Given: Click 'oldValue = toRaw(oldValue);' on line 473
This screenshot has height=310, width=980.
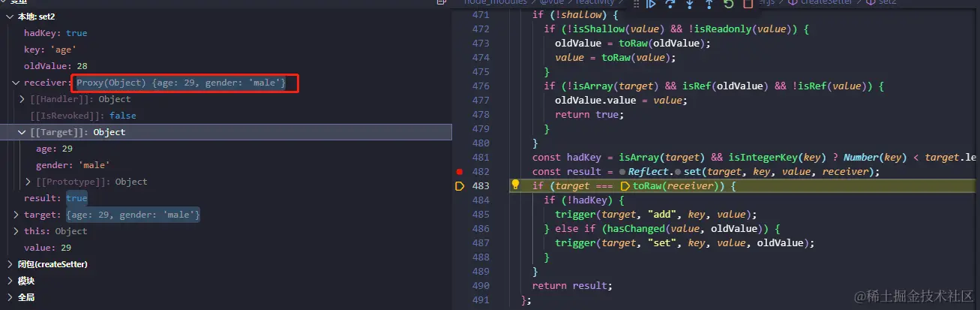Looking at the screenshot, I should pos(633,43).
